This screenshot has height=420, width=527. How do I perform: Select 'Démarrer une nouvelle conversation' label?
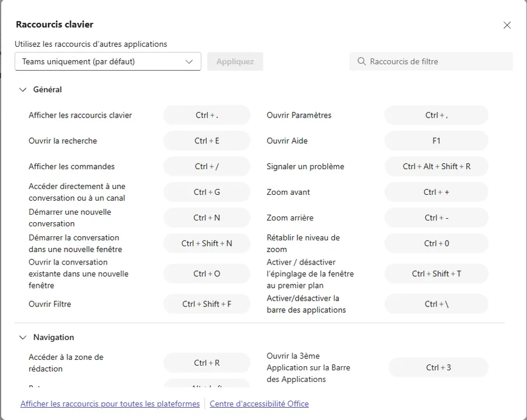tap(70, 218)
